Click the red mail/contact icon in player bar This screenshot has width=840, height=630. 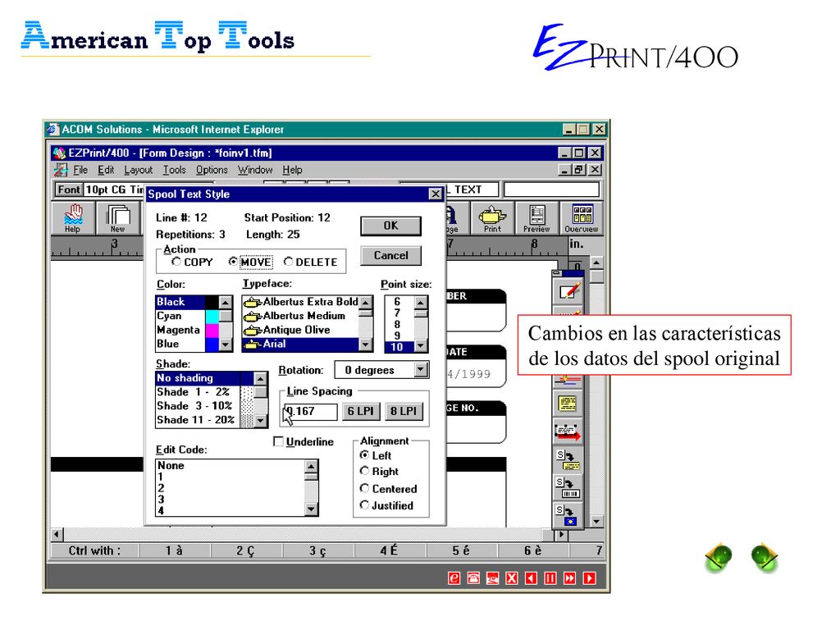(493, 578)
